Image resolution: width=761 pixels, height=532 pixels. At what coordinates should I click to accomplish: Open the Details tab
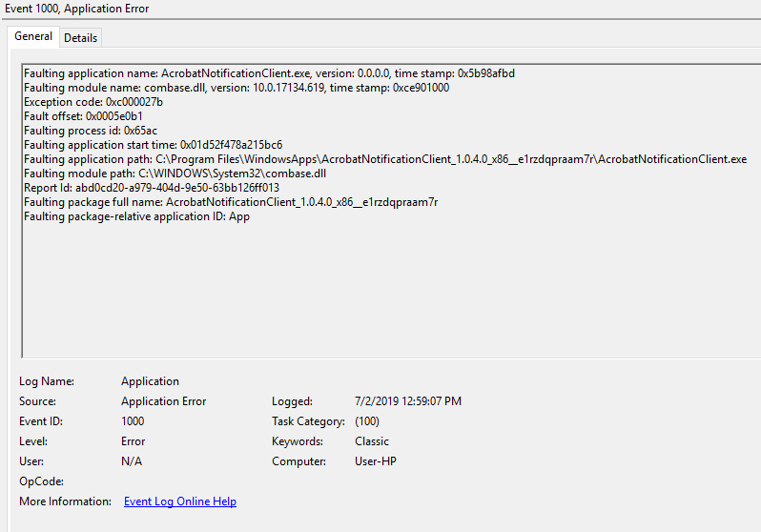click(80, 38)
